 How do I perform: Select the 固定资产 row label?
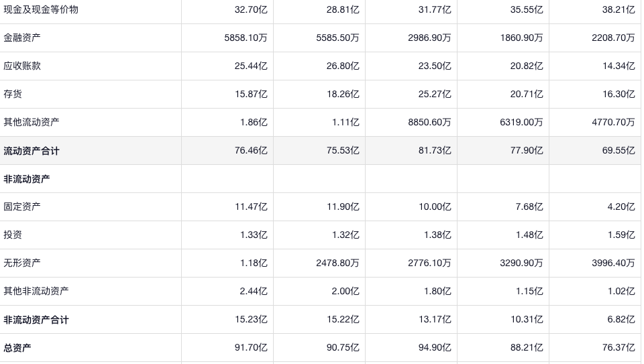(22, 207)
